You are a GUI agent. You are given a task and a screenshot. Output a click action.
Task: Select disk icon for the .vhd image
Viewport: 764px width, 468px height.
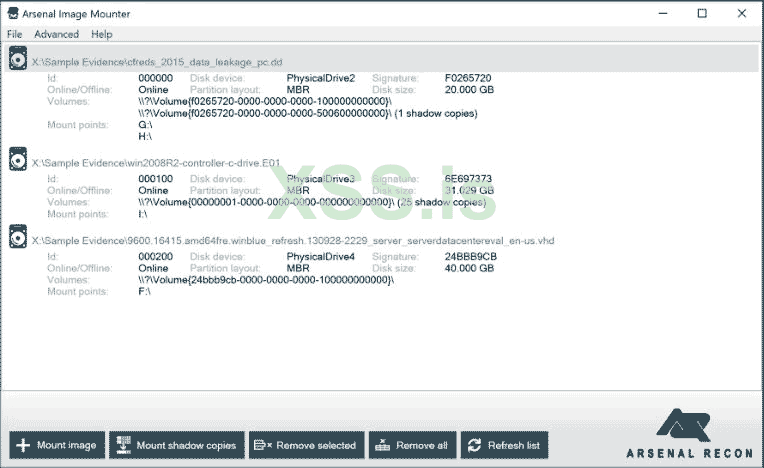pyautogui.click(x=18, y=237)
